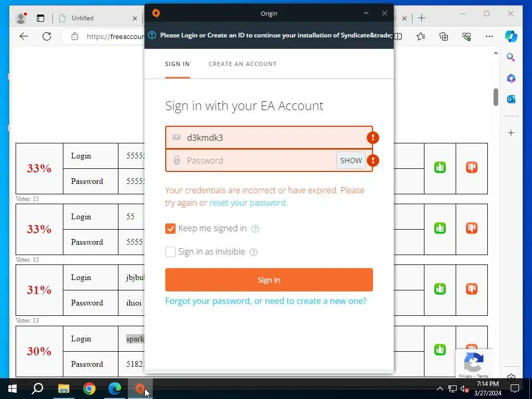Click the Edge page vertical scrollbar thumb
The image size is (532, 399).
(496, 97)
